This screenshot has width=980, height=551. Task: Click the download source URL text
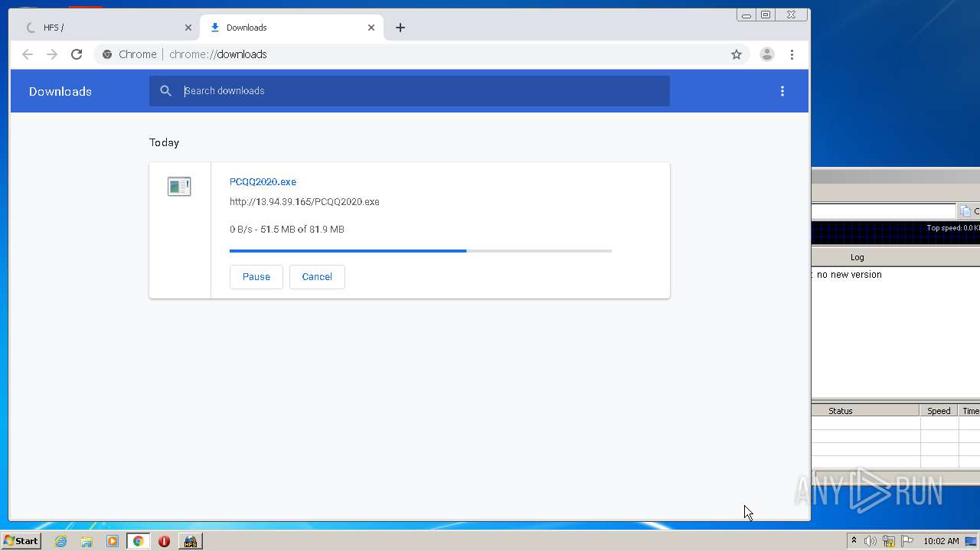(305, 202)
